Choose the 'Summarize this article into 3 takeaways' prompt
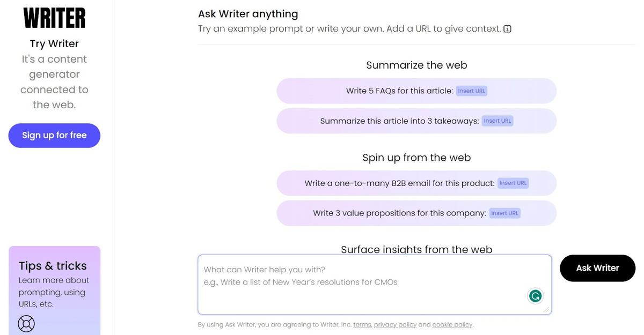This screenshot has width=644, height=335. pyautogui.click(x=399, y=121)
